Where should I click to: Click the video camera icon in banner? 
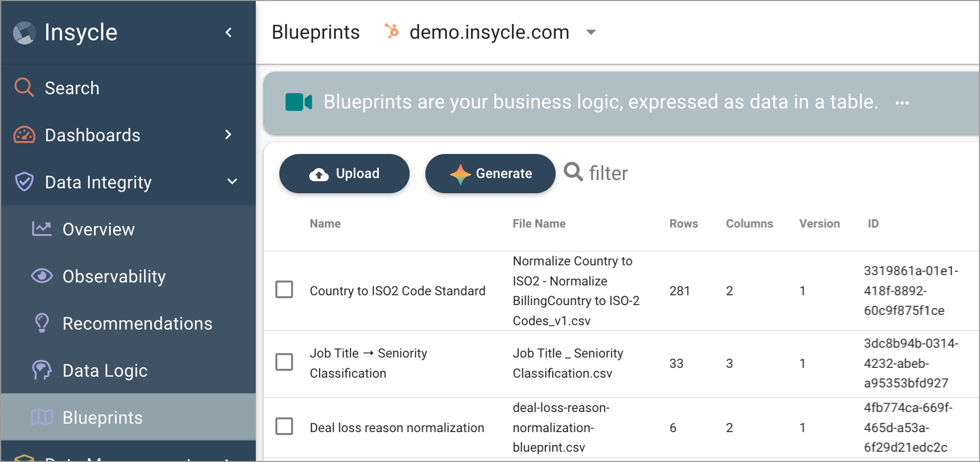[299, 102]
